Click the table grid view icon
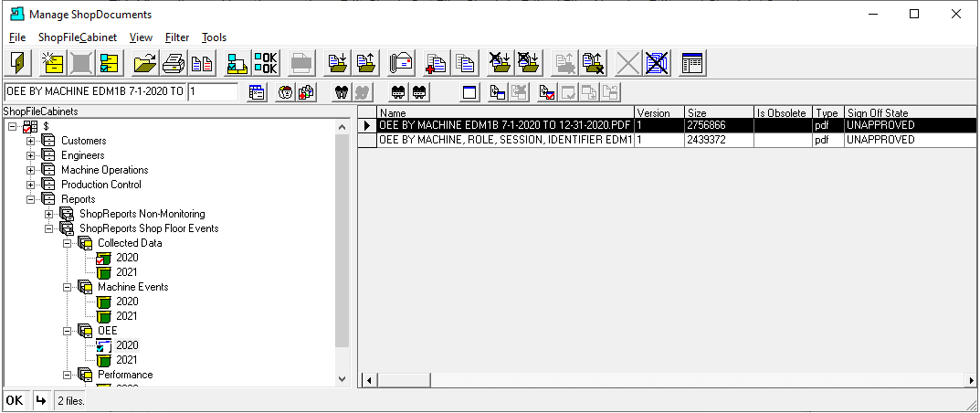980x413 pixels. click(x=692, y=63)
